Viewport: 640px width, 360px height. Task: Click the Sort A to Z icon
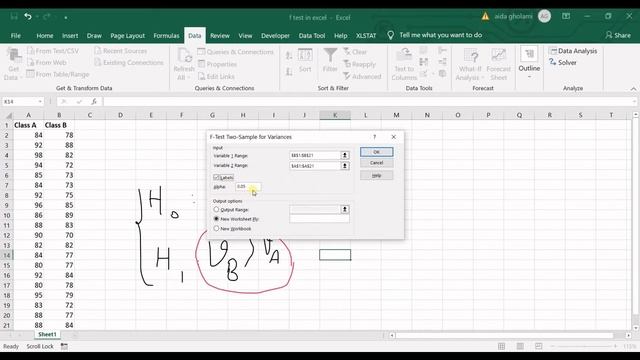(x=289, y=56)
